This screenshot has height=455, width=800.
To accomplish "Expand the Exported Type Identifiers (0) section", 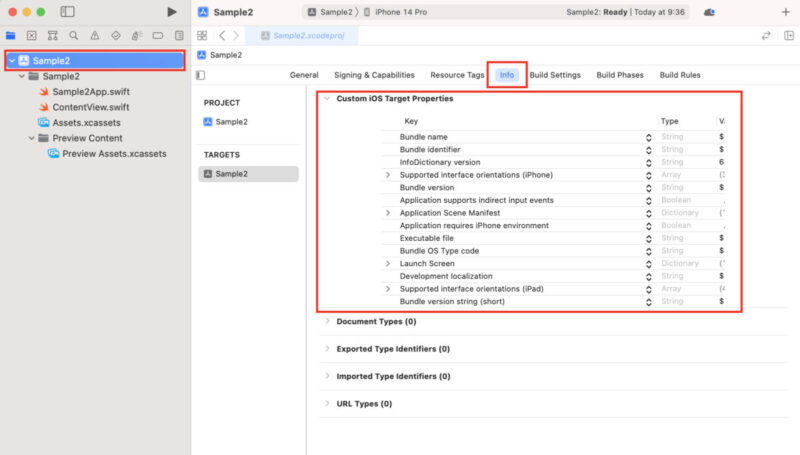I will coord(327,349).
